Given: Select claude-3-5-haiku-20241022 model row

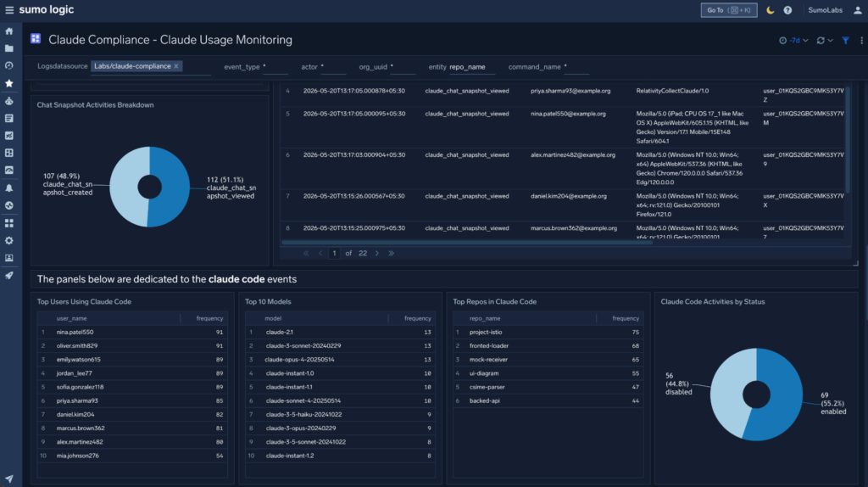Looking at the screenshot, I should pyautogui.click(x=340, y=414).
